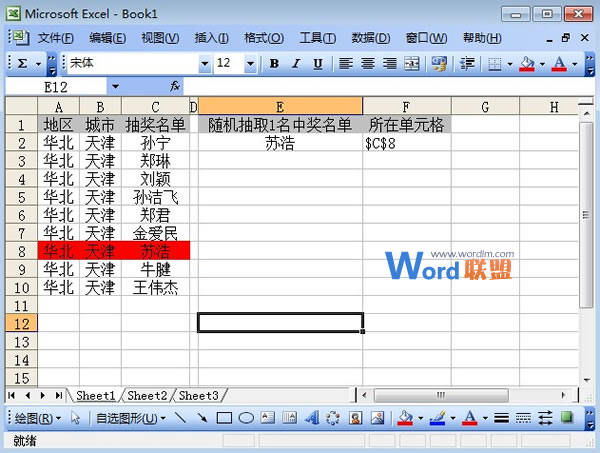Screen dimensions: 600x453
Task: Apply drawing toolbar line color brush
Action: [x=438, y=418]
